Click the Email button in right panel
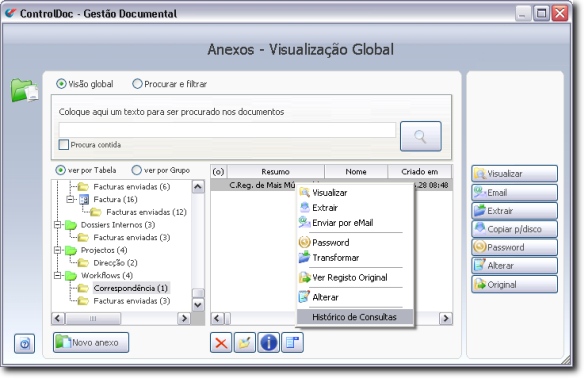584x380 pixels. point(514,193)
